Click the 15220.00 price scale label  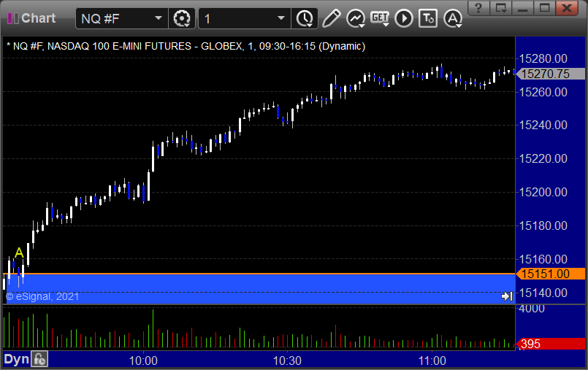click(x=543, y=158)
